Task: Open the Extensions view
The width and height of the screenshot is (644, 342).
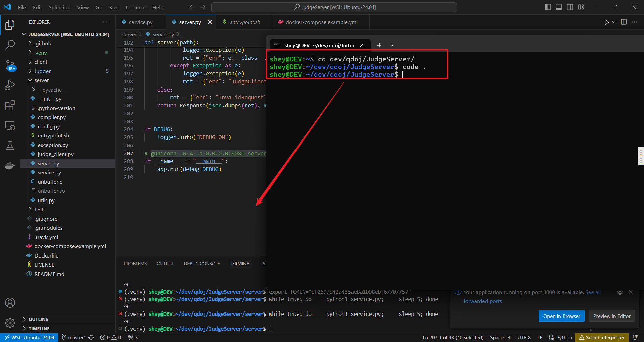Action: (x=10, y=106)
